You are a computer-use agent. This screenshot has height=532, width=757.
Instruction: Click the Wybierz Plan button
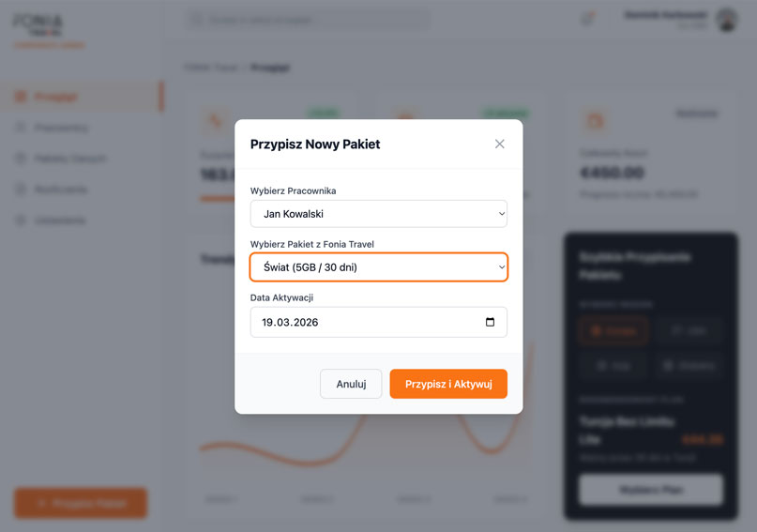pos(650,490)
